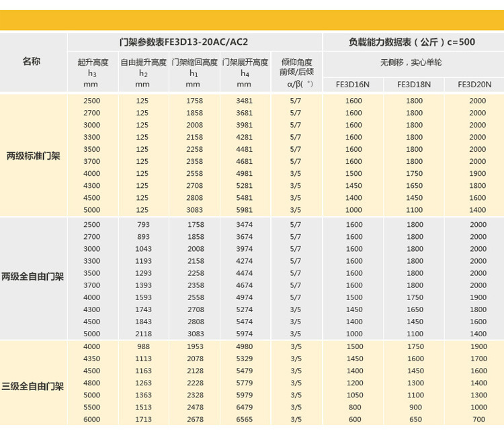Viewport: 504px width, 433px height.
Task: Click the 2678 retracted height value
Action: (195, 420)
